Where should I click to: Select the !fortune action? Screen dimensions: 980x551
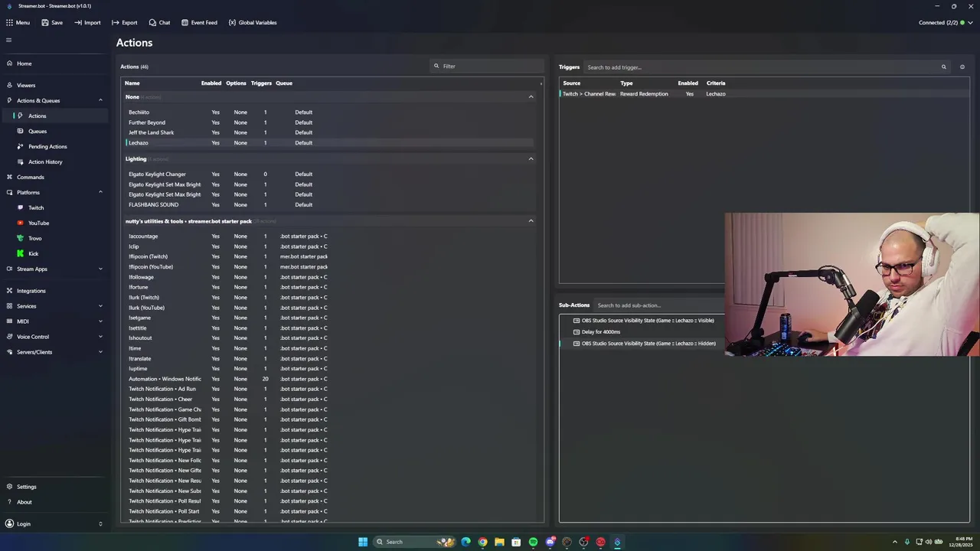[329, 287]
